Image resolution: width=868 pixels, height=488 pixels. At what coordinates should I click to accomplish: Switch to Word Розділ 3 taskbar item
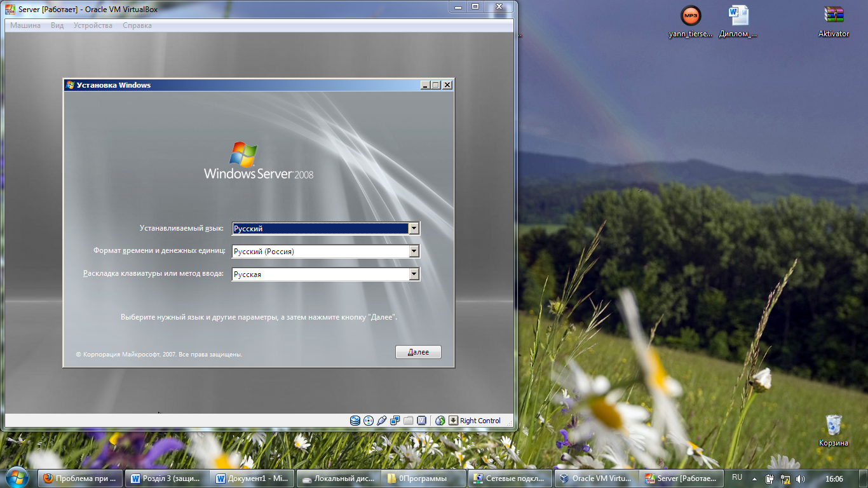pyautogui.click(x=166, y=478)
